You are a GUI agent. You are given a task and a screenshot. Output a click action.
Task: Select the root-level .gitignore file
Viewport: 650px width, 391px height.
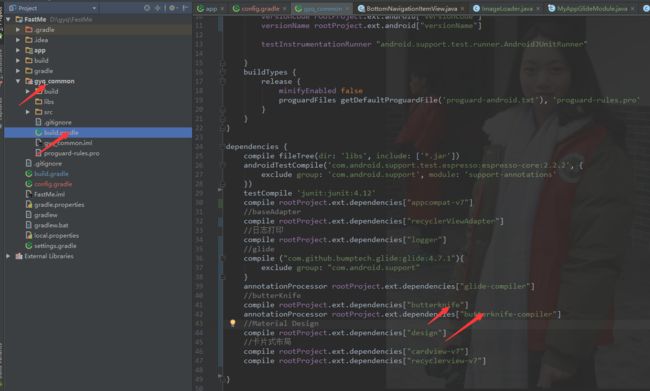[x=48, y=163]
